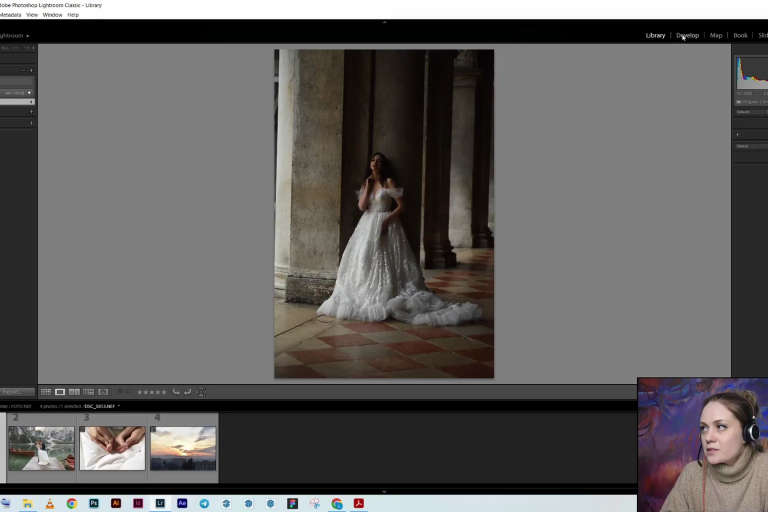Screen dimensions: 768x512
Task: Switch to the Develop module
Action: tap(687, 35)
